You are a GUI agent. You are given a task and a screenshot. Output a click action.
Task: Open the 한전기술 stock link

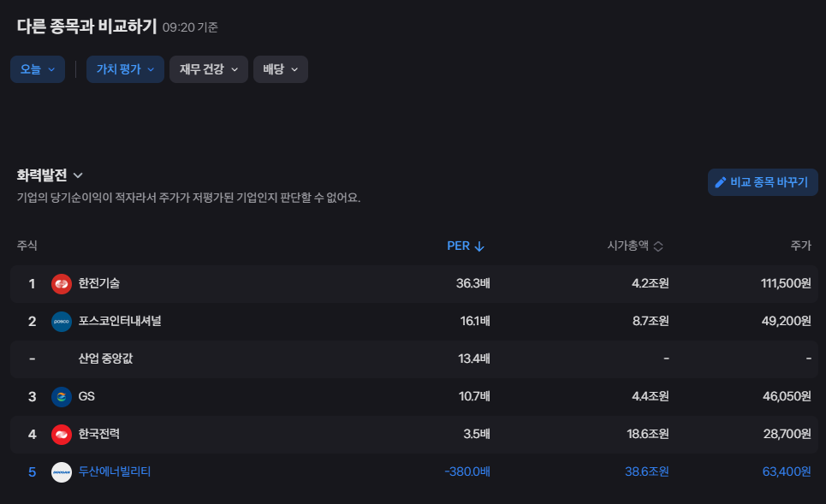[x=99, y=283]
